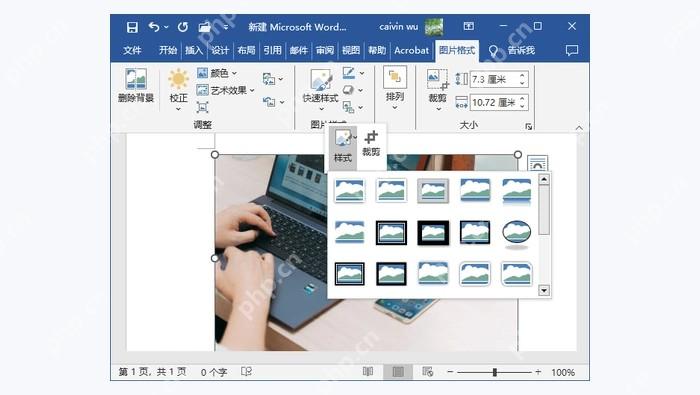Click the Save icon in the title bar
Screen dimensions: 700x395
tap(132, 27)
